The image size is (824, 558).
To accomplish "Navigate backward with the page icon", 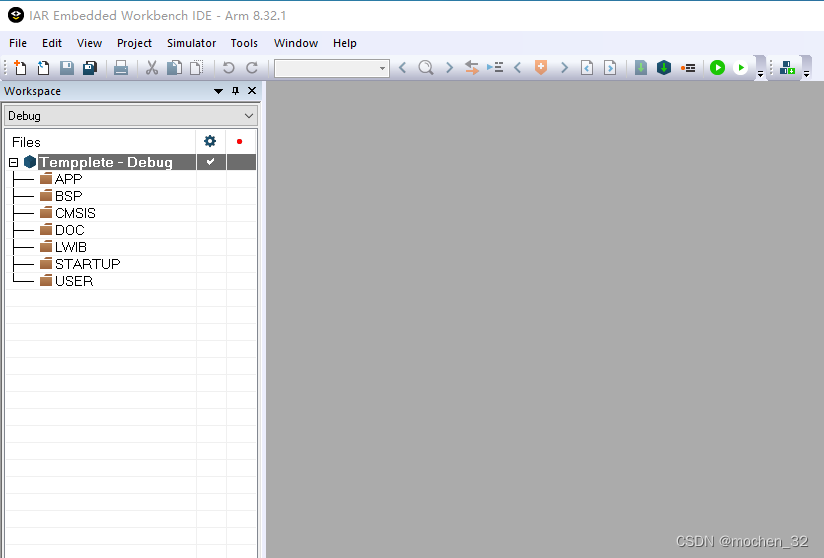I will [x=587, y=68].
